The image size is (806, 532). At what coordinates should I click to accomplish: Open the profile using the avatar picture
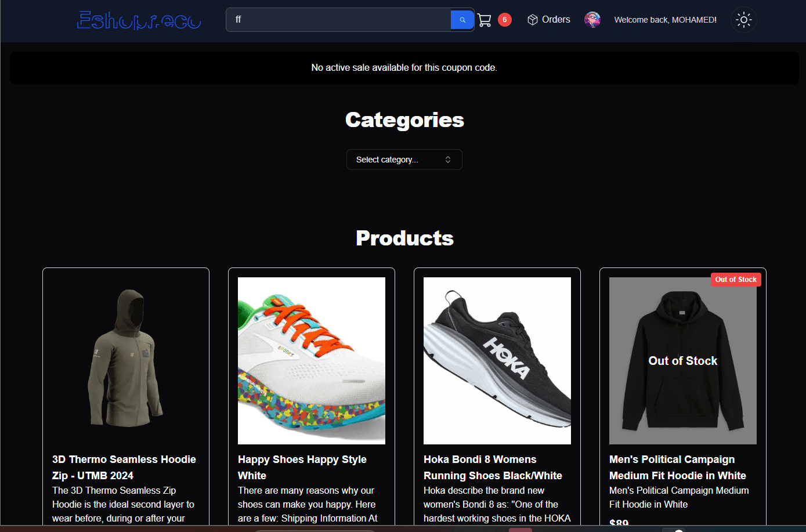coord(592,19)
